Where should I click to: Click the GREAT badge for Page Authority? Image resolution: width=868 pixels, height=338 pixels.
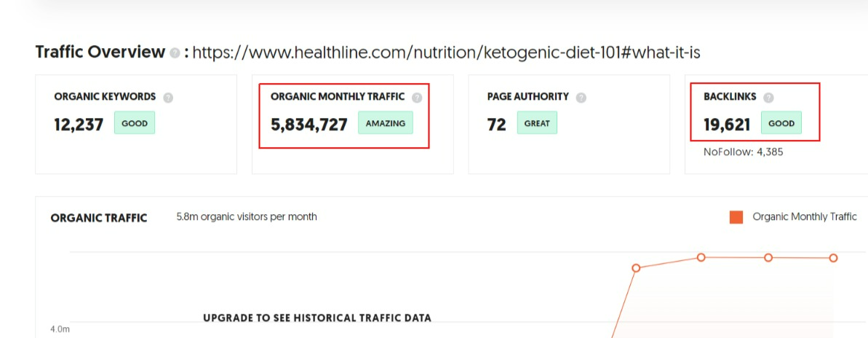(x=537, y=123)
